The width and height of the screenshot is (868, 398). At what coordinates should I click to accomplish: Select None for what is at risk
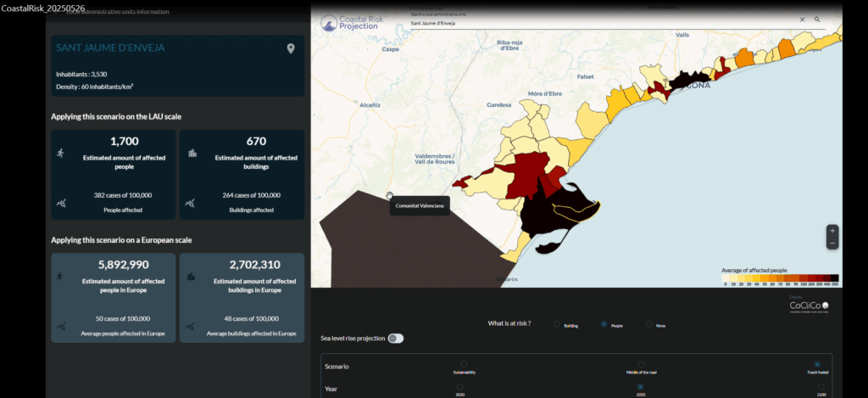649,324
